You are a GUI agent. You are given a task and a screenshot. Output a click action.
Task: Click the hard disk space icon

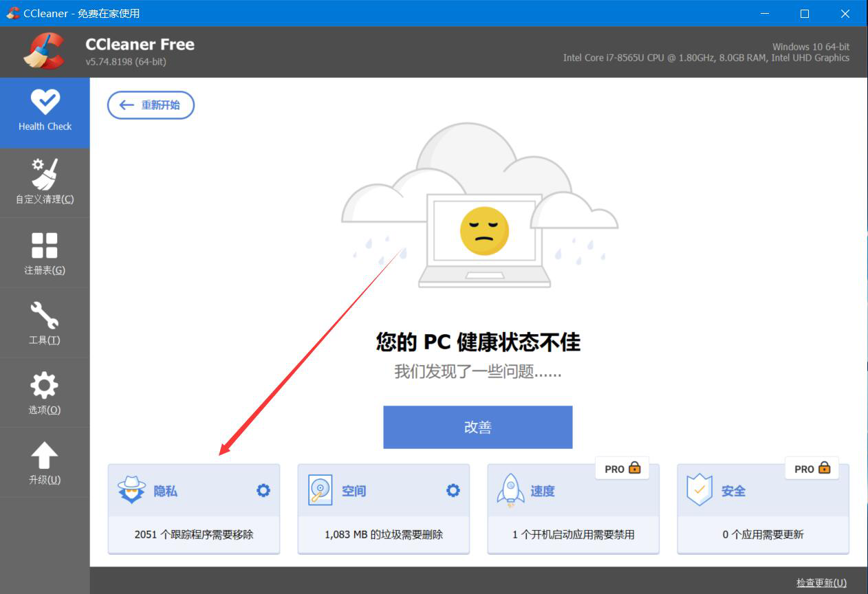pos(321,491)
